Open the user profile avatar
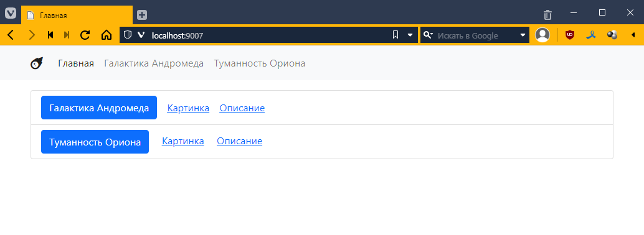Viewport: 644px width, 235px height. [x=542, y=35]
